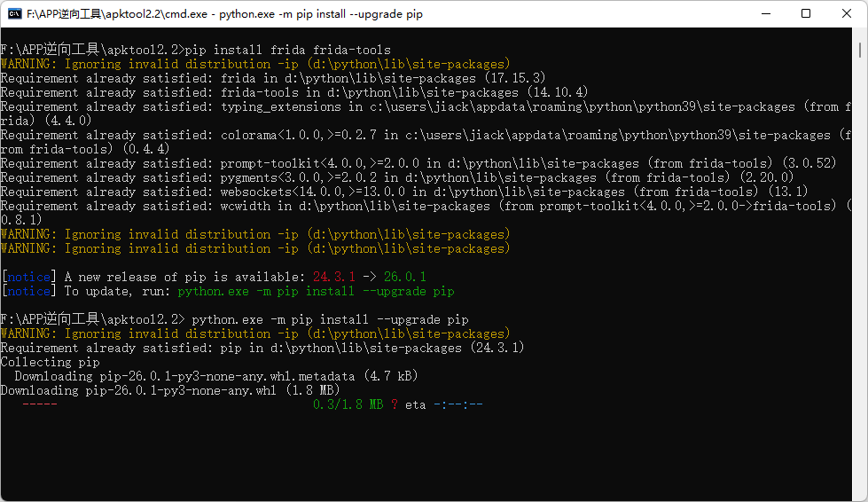The width and height of the screenshot is (868, 502).
Task: Click the green 0.3/1.8 MB progress text
Action: 348,404
